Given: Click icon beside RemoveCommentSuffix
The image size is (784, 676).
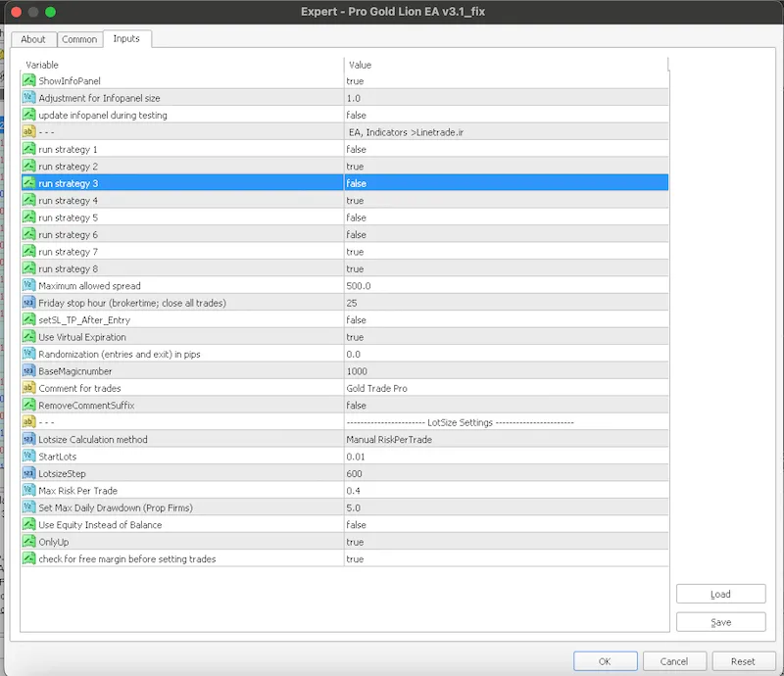Looking at the screenshot, I should point(29,405).
